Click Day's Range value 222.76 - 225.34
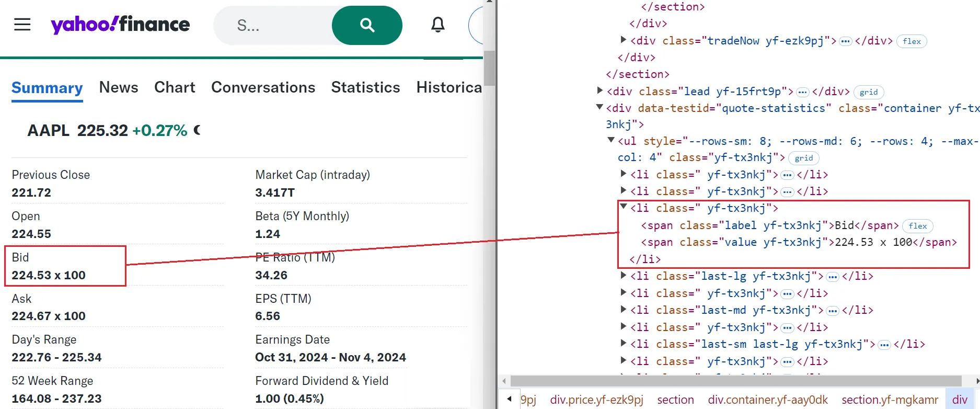 [x=56, y=357]
